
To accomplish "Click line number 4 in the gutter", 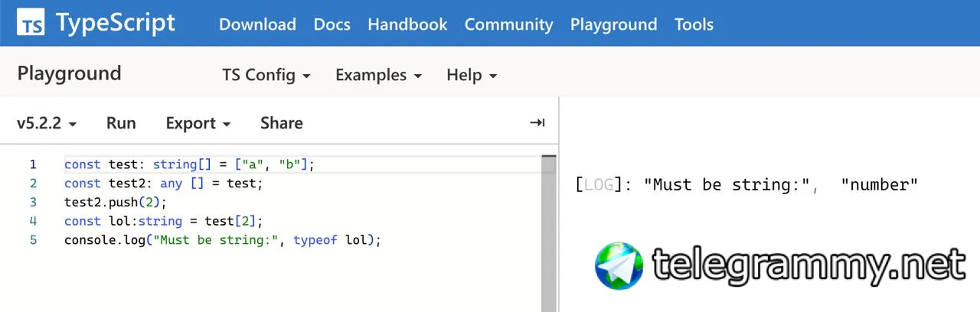I will coord(33,221).
